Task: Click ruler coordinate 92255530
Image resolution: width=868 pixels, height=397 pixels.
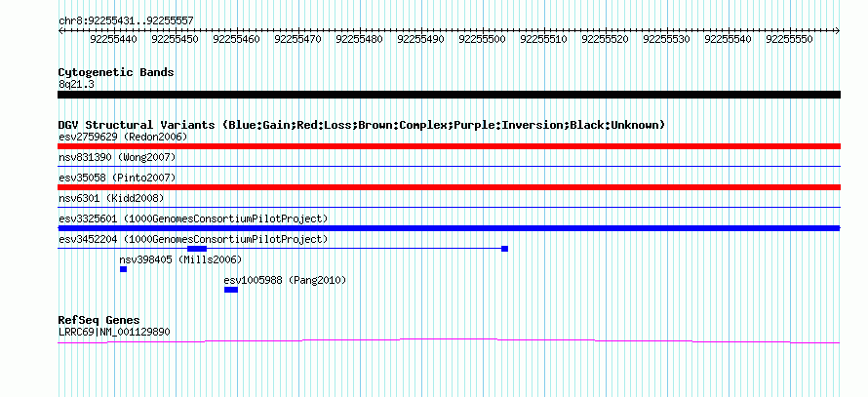Action: pos(666,40)
